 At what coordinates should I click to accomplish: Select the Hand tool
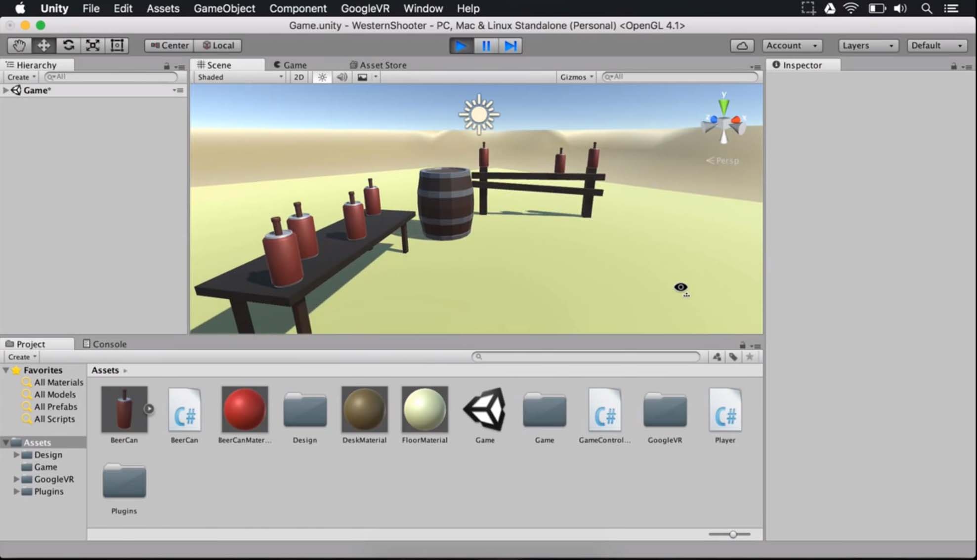coord(19,45)
